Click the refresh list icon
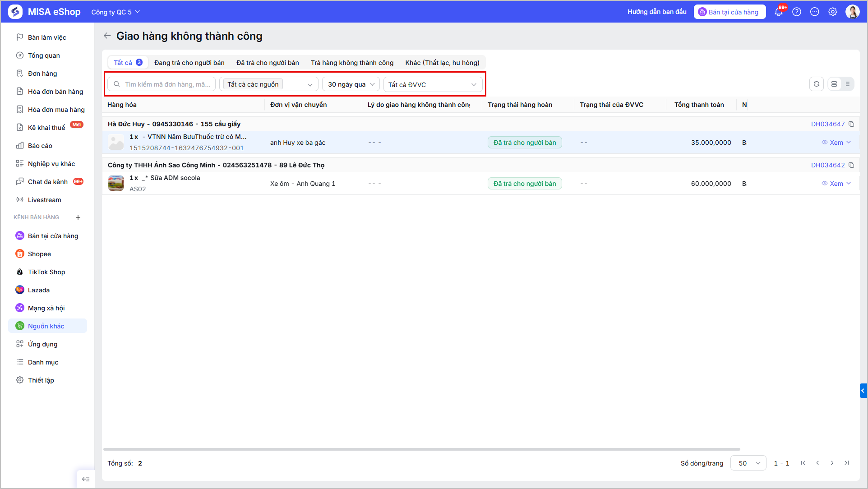Image resolution: width=868 pixels, height=489 pixels. (x=817, y=84)
